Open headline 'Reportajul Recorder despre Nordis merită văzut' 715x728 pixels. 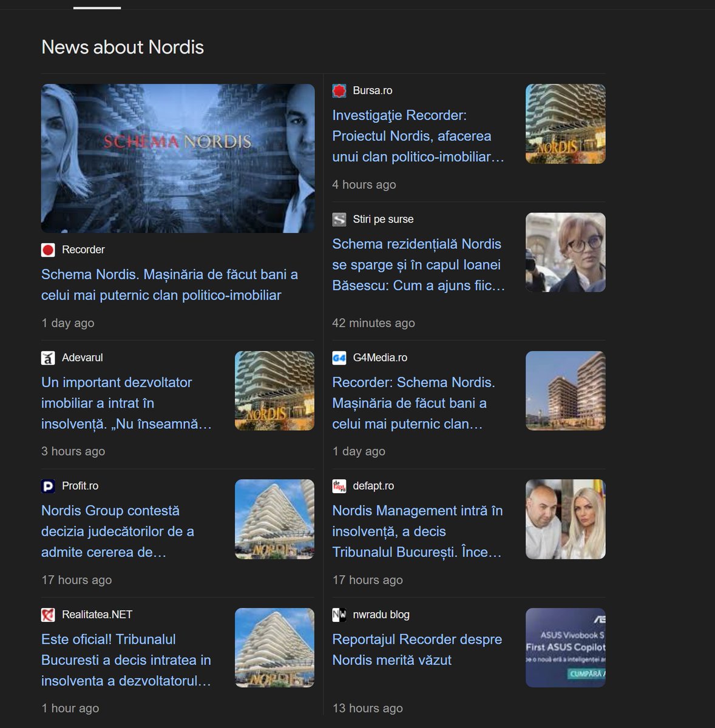click(417, 650)
